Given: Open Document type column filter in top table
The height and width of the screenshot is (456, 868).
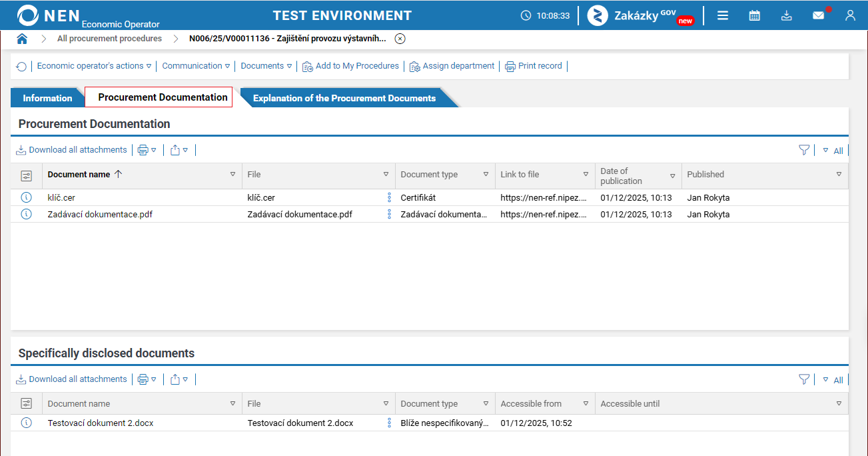Looking at the screenshot, I should tap(486, 174).
